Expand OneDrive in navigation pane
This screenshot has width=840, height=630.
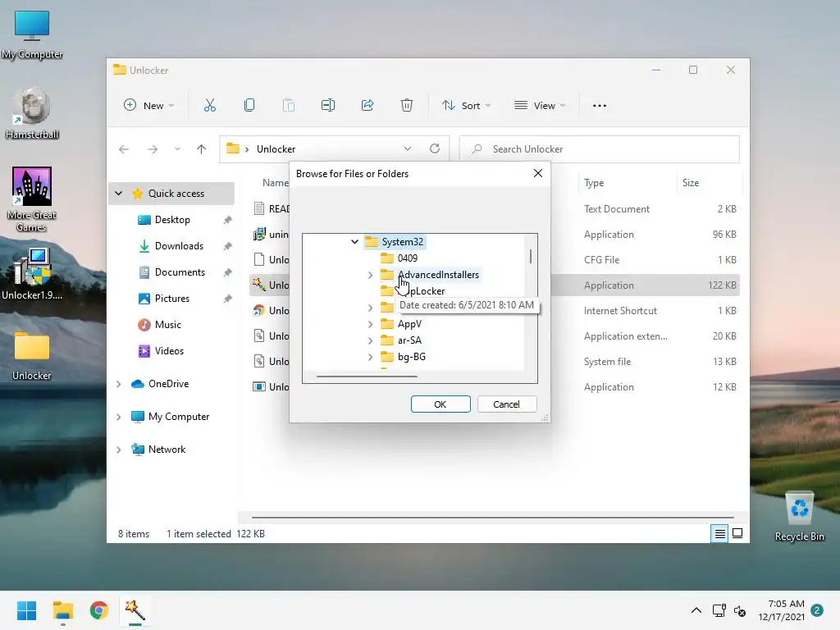click(119, 384)
